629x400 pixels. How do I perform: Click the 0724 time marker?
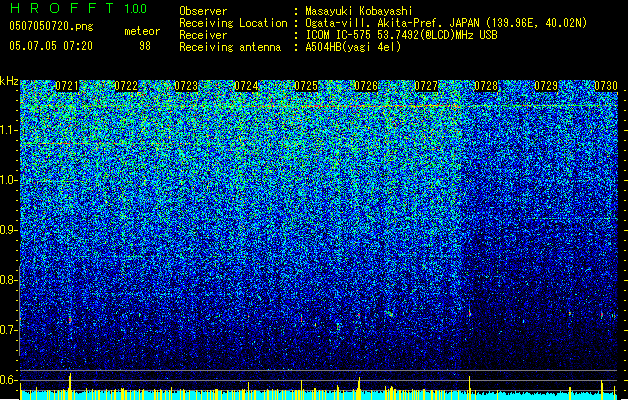point(246,86)
